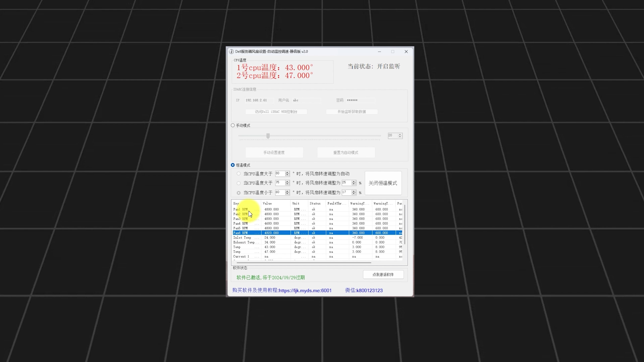Click the 软件已激活 expiry status text

(271, 278)
